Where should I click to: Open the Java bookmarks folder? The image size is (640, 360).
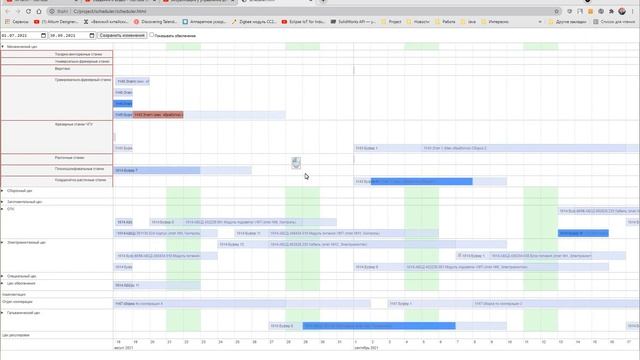point(468,22)
